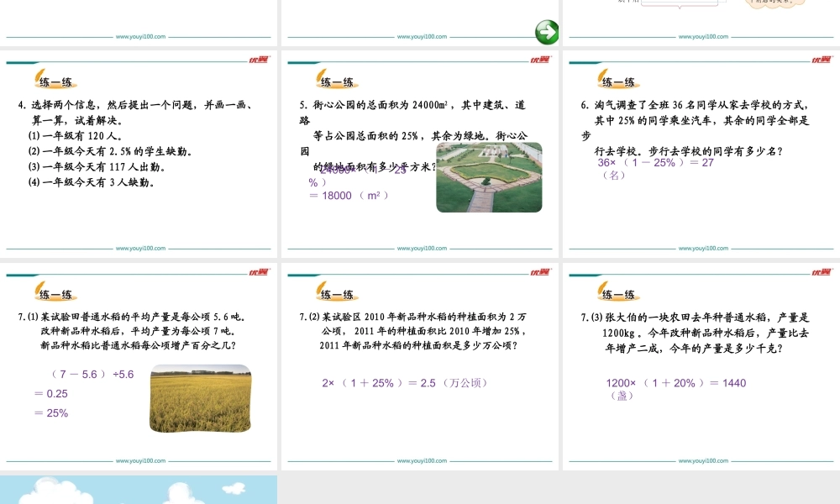Click the 优翼 logo on question 4 slide

[x=258, y=60]
